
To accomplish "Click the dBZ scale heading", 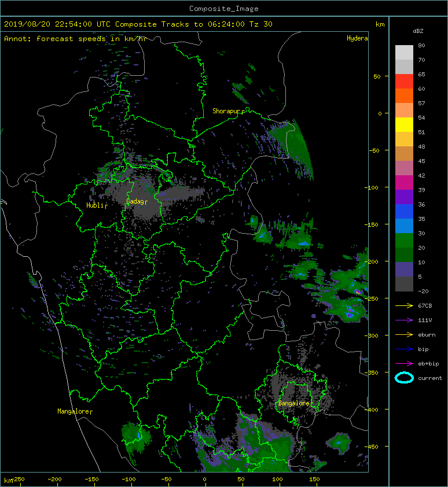I will point(418,31).
